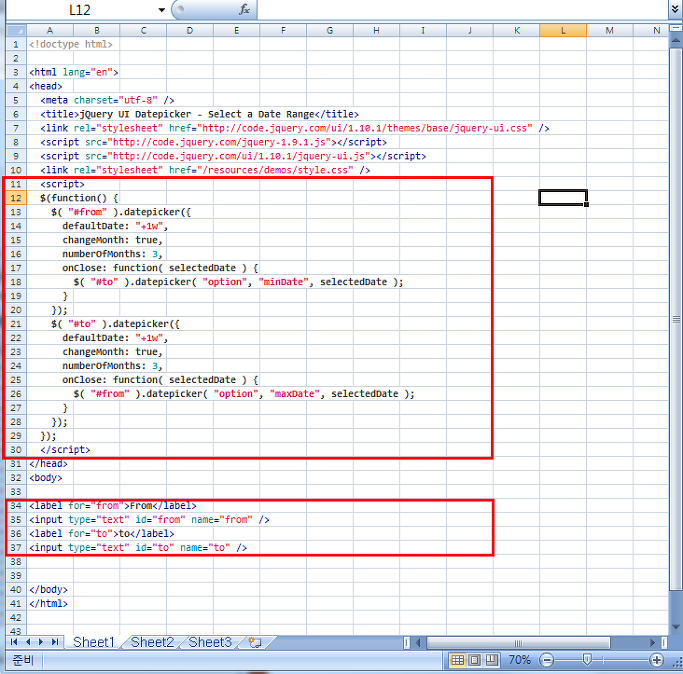Image resolution: width=683 pixels, height=674 pixels.
Task: Go to next sheet using navigation arrow
Action: [x=41, y=642]
